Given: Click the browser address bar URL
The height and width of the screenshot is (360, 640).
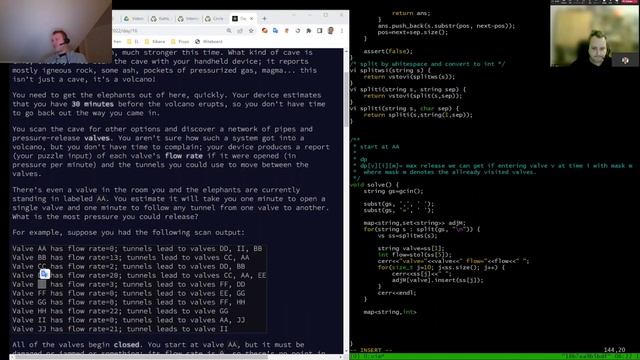Looking at the screenshot, I should 167,31.
